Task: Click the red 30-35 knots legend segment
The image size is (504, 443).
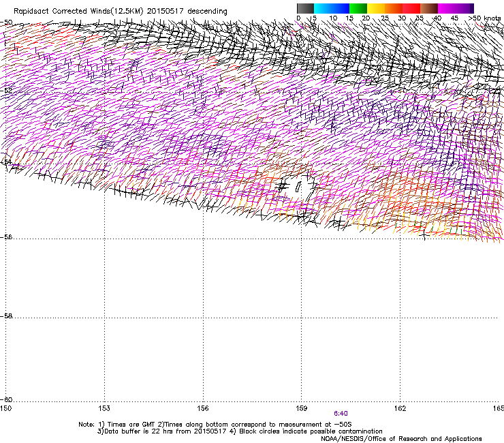Action: 411,8
